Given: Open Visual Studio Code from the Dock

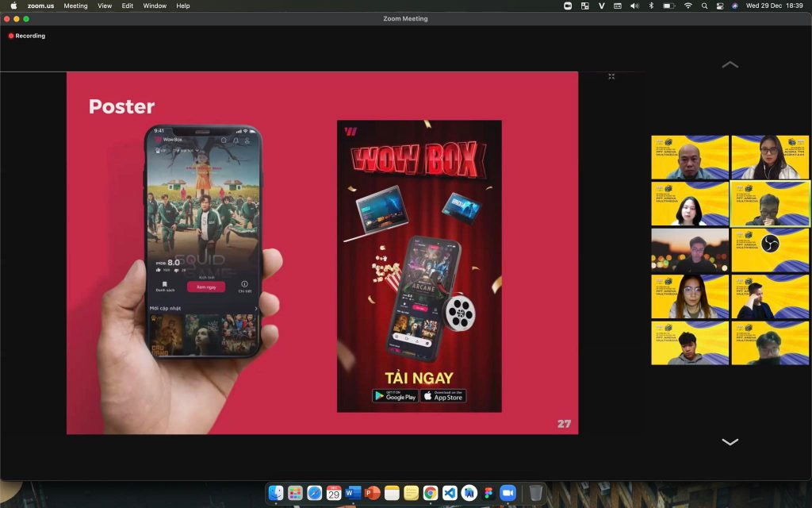Looking at the screenshot, I should click(x=450, y=493).
